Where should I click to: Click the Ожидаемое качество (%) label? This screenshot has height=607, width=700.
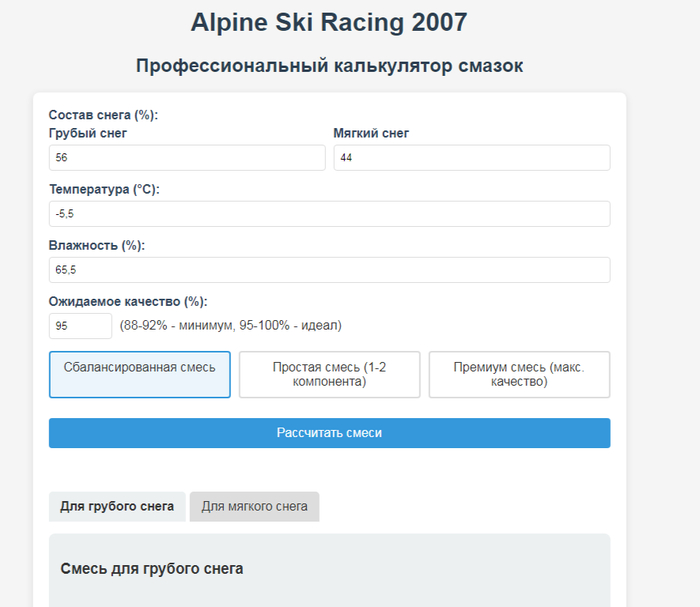[128, 302]
